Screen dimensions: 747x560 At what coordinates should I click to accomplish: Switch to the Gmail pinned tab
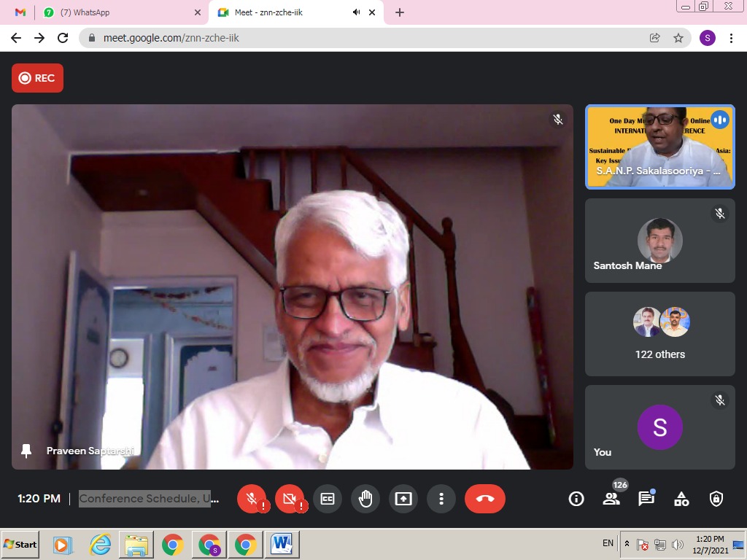click(20, 12)
